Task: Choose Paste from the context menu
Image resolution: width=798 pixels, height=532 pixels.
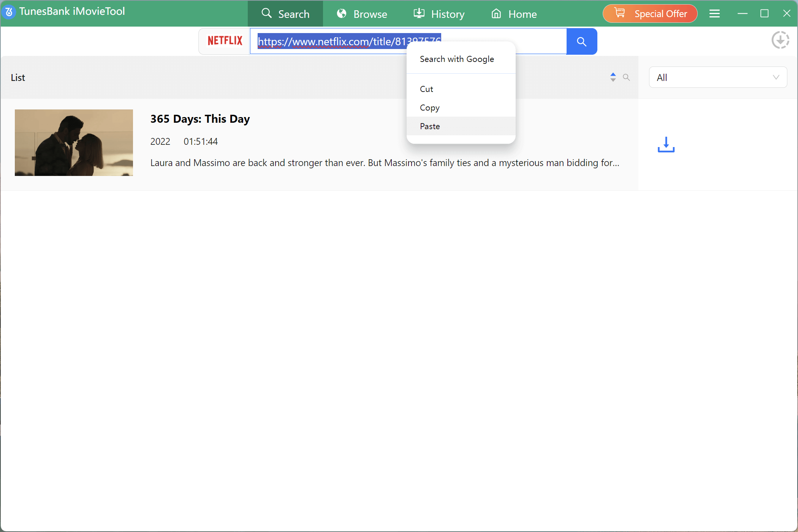Action: click(x=430, y=126)
